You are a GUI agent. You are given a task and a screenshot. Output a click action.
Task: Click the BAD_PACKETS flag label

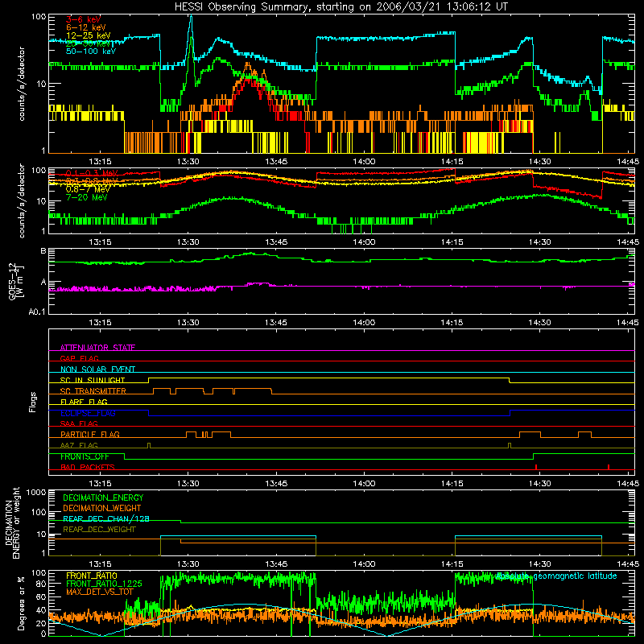88,467
